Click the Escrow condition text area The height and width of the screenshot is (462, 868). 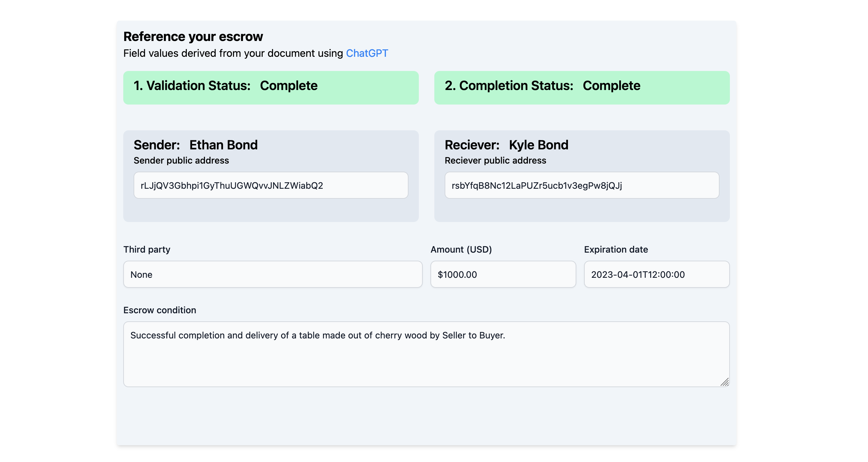tap(426, 354)
